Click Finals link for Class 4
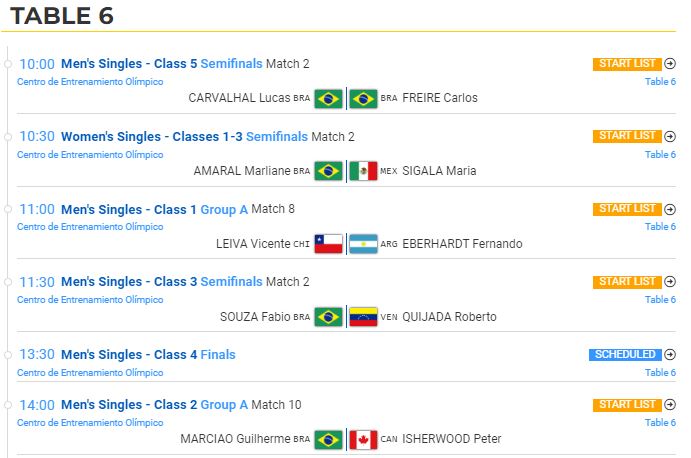The width and height of the screenshot is (691, 458). [x=218, y=354]
